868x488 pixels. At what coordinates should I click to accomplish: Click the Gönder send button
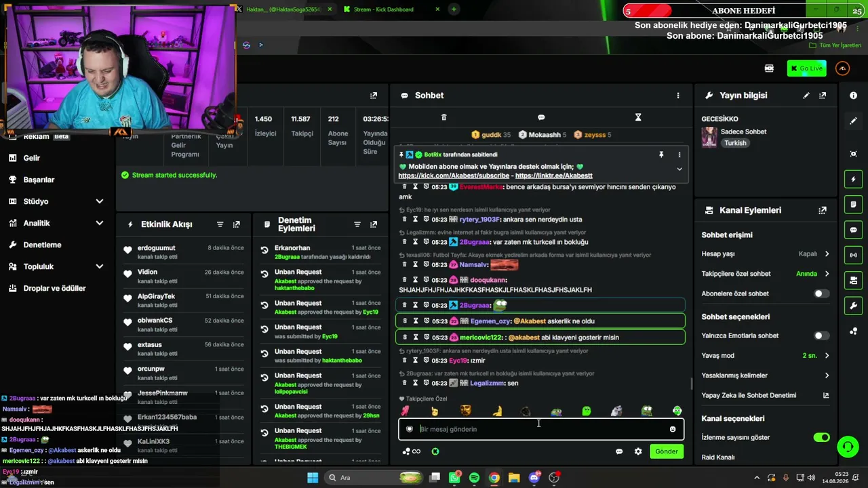(x=666, y=451)
